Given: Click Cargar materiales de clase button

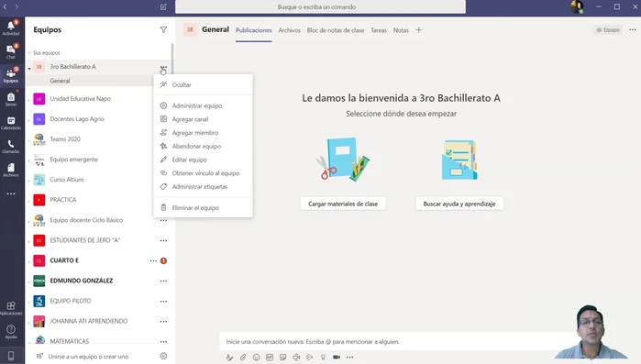Looking at the screenshot, I should [x=343, y=204].
